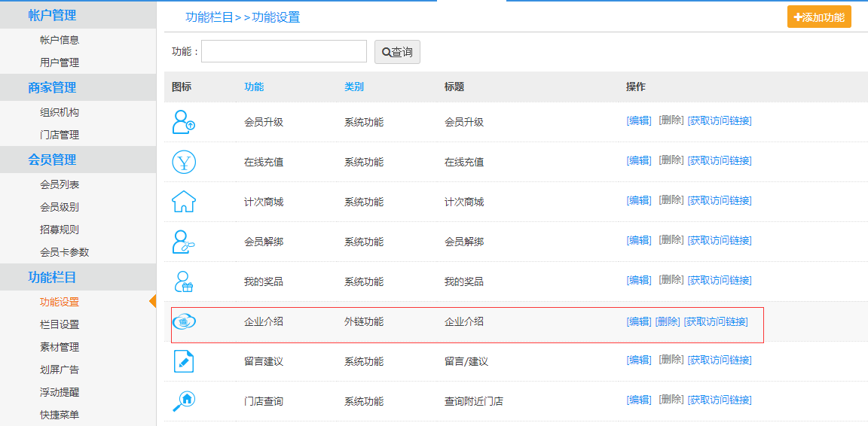Viewport: 868px width, 426px height.
Task: Open 浮动提醒 in the sidebar
Action: [x=60, y=392]
